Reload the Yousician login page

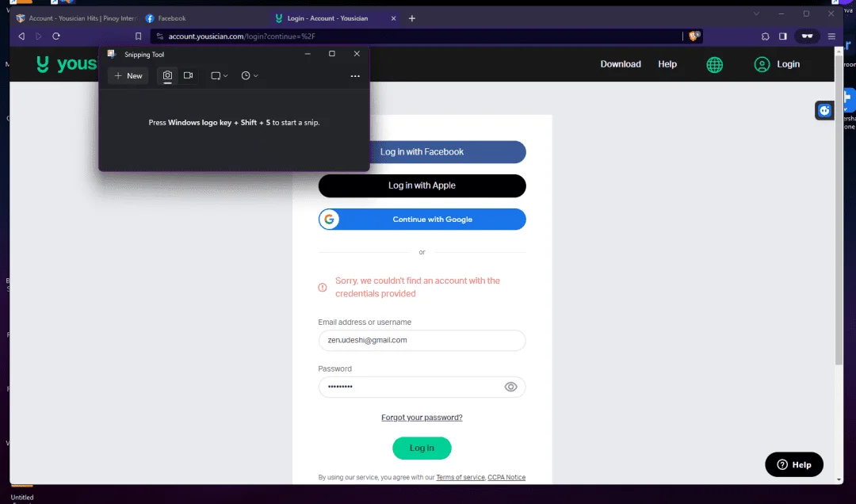pyautogui.click(x=56, y=36)
